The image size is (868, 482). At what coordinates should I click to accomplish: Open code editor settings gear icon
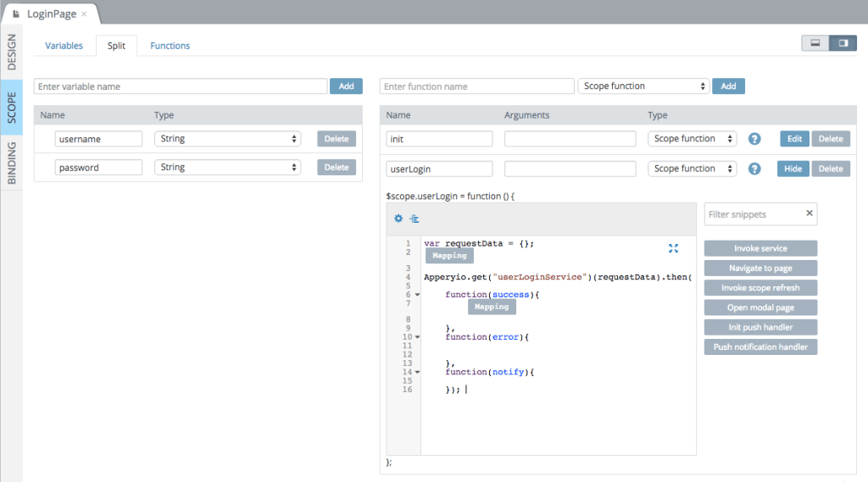tap(398, 219)
